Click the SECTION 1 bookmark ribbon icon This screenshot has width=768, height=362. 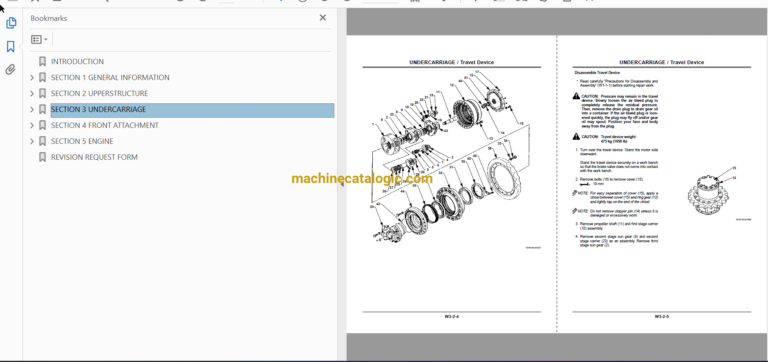coord(43,77)
